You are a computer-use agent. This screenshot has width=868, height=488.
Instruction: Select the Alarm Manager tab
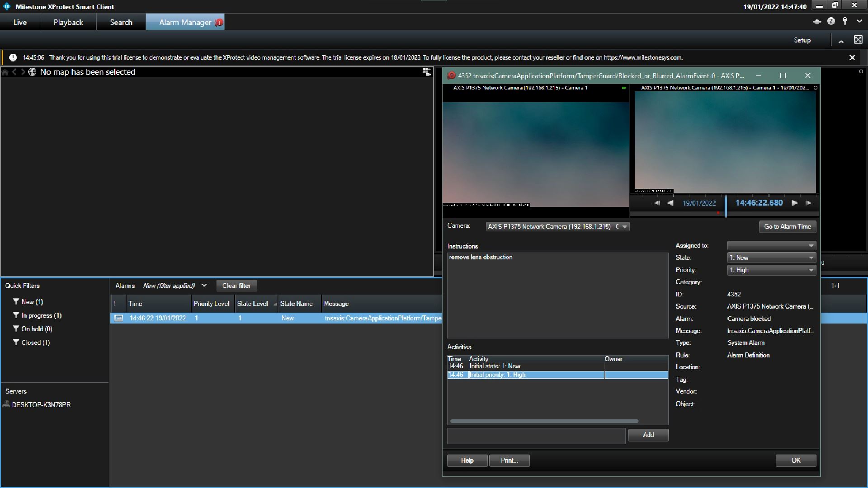(185, 22)
